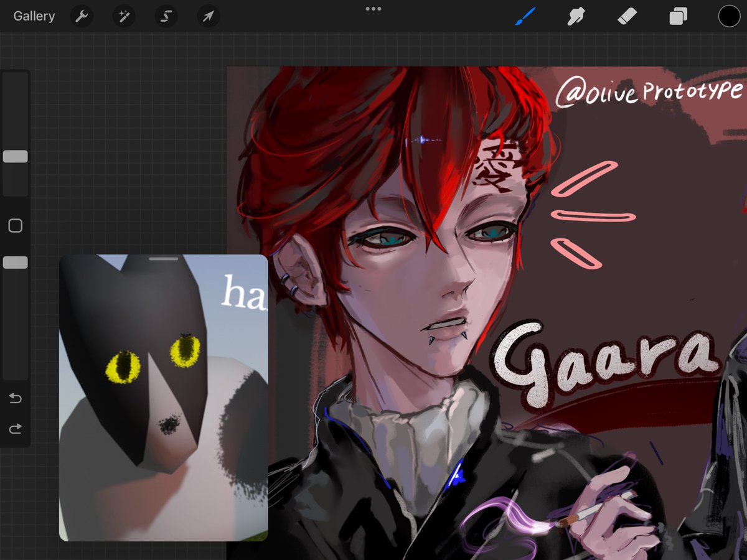Tap the square Modify button on sidebar
The height and width of the screenshot is (560, 747).
[16, 226]
